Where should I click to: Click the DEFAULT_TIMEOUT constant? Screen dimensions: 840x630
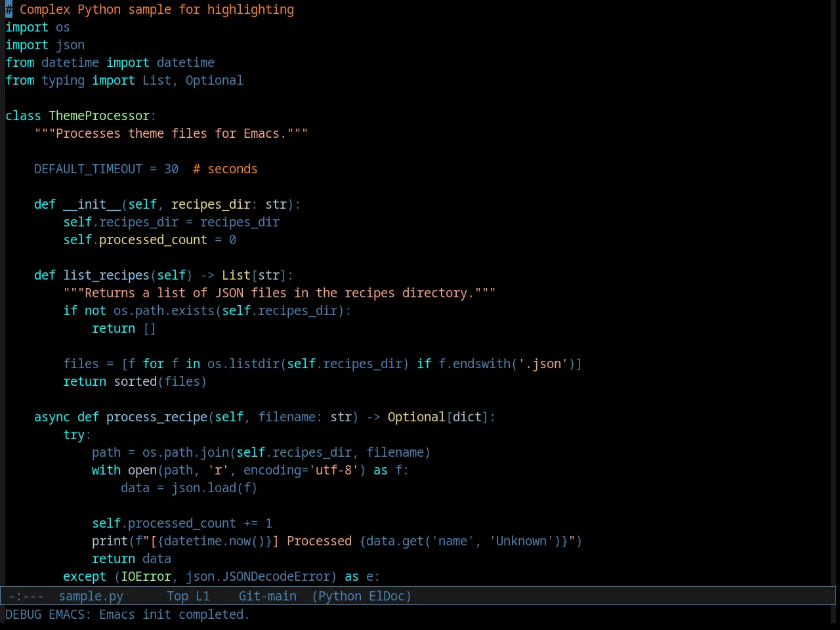point(88,169)
